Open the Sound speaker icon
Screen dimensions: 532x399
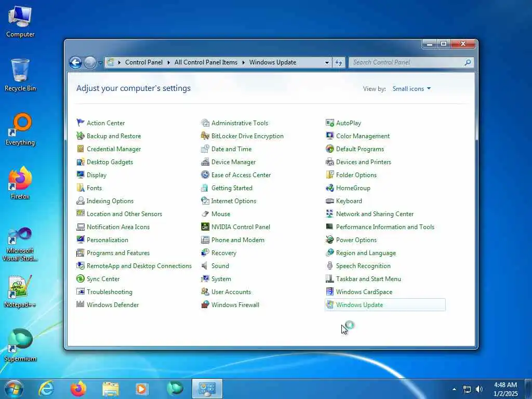pos(205,265)
